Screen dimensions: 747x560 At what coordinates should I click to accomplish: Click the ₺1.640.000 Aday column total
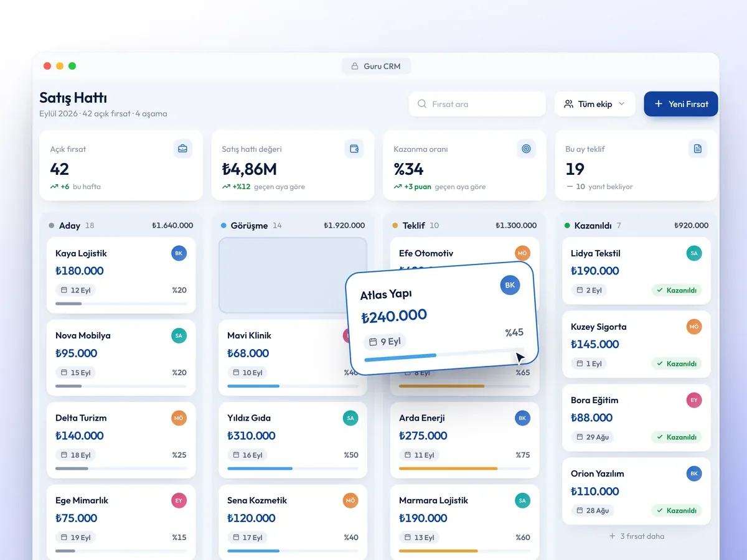point(172,225)
